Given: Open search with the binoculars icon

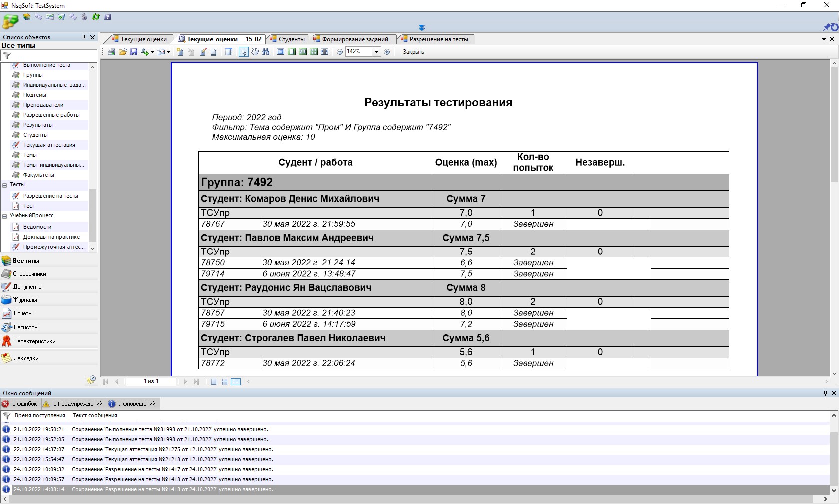Looking at the screenshot, I should click(266, 52).
